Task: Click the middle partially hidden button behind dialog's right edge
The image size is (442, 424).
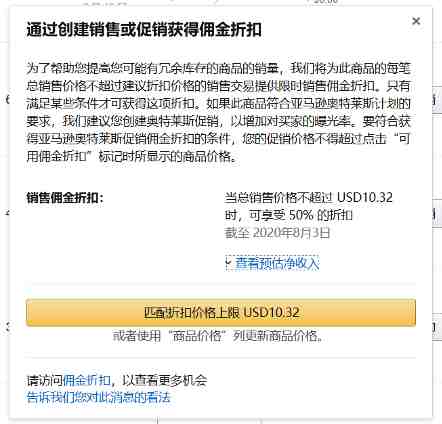Action: click(x=437, y=214)
